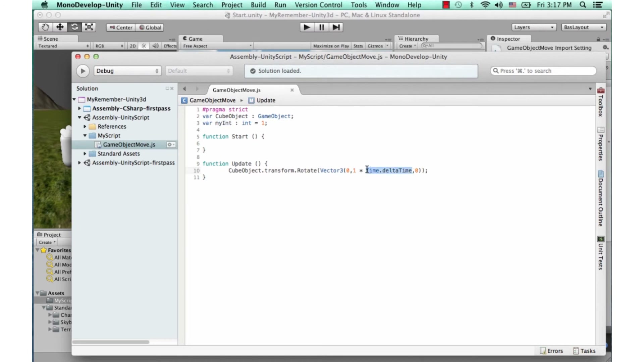Toggle the game view Stats

click(358, 46)
